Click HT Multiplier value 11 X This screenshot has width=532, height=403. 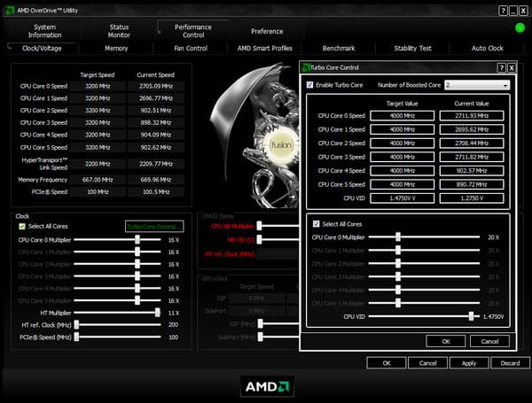174,313
